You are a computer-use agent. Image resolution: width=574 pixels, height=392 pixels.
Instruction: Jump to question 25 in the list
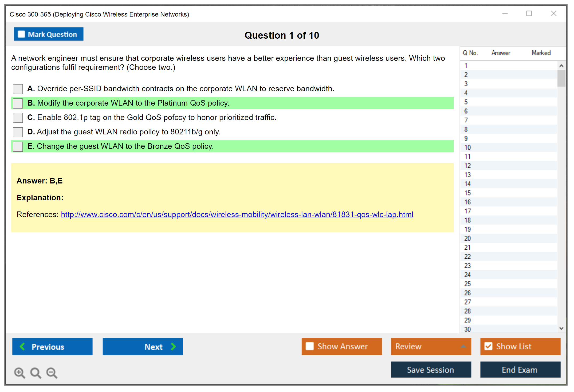pyautogui.click(x=467, y=284)
